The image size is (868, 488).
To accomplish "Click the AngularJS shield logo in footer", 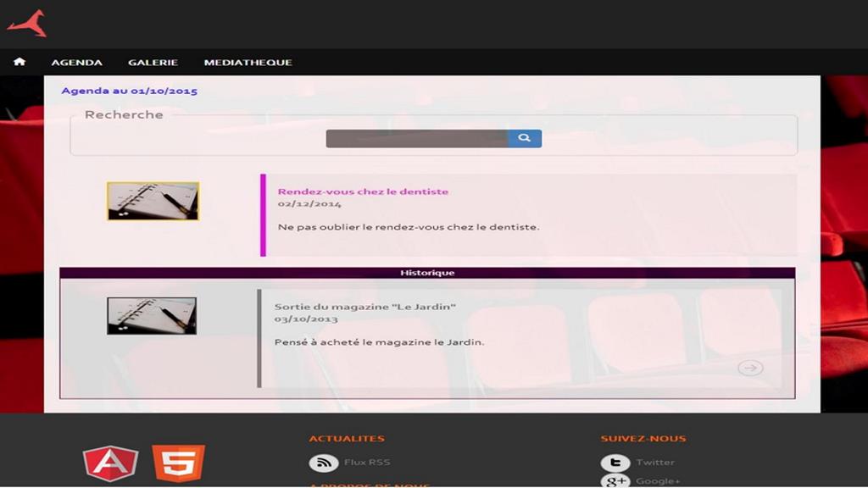I will 111,463.
